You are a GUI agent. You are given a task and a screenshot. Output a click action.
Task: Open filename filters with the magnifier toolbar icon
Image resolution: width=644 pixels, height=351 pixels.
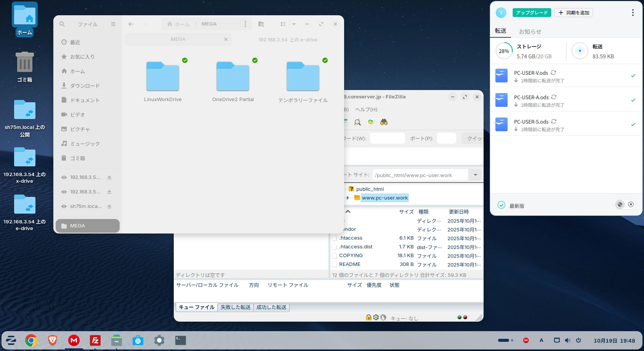pos(357,122)
